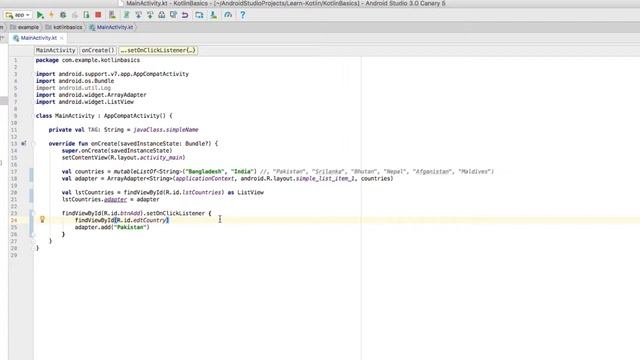Viewport: 640px width, 360px height.
Task: Click the import android.widget.ListView line
Action: point(84,102)
